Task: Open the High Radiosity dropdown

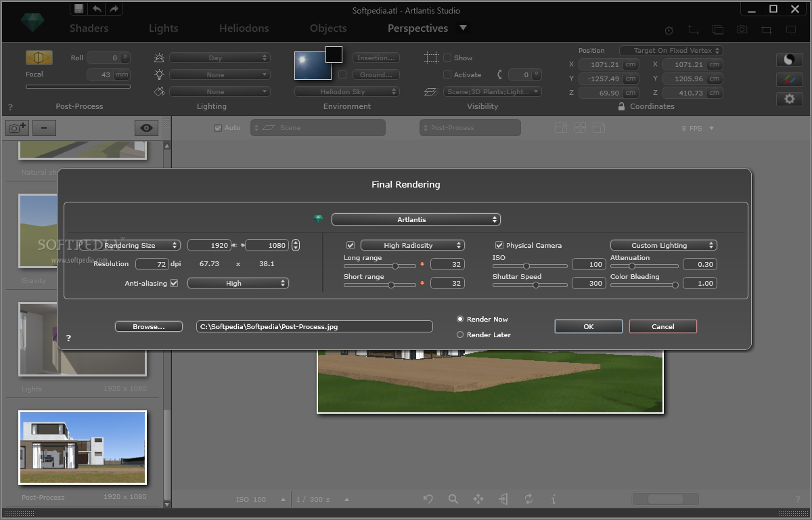Action: pyautogui.click(x=413, y=245)
